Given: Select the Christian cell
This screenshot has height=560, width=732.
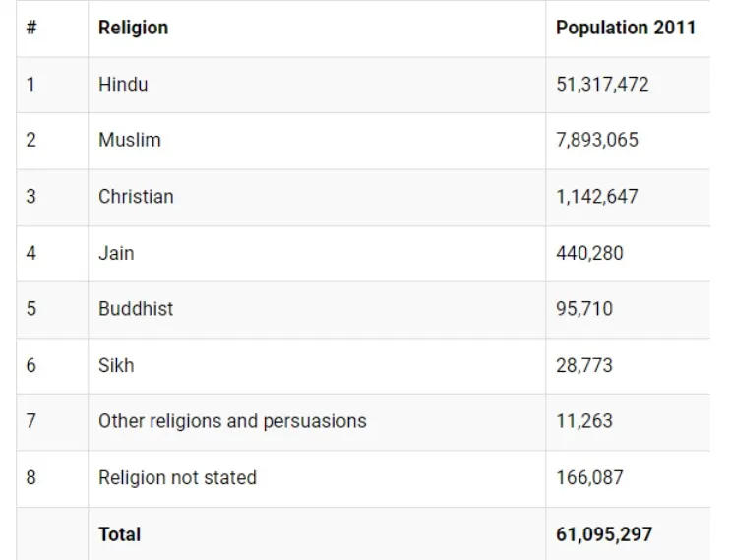Looking at the screenshot, I should [x=136, y=196].
